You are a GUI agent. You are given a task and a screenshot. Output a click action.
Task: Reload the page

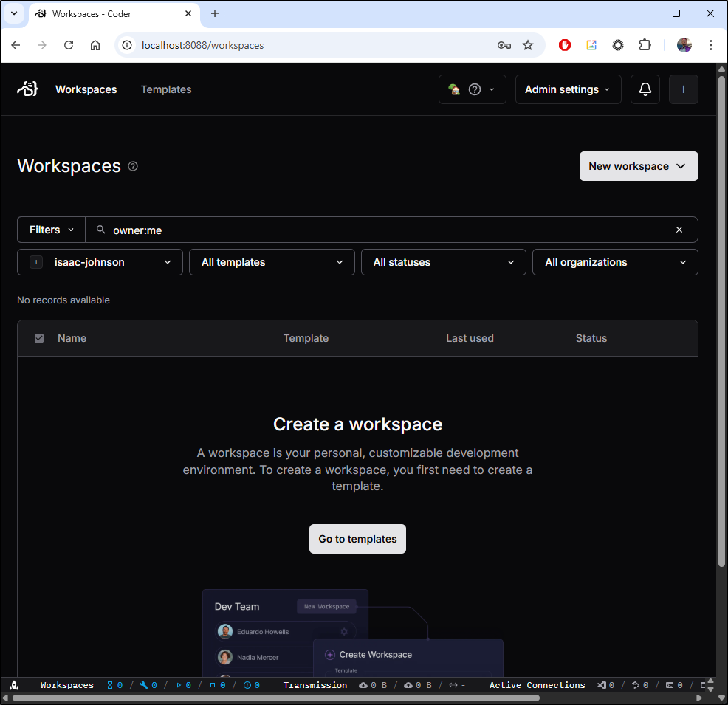pos(69,45)
